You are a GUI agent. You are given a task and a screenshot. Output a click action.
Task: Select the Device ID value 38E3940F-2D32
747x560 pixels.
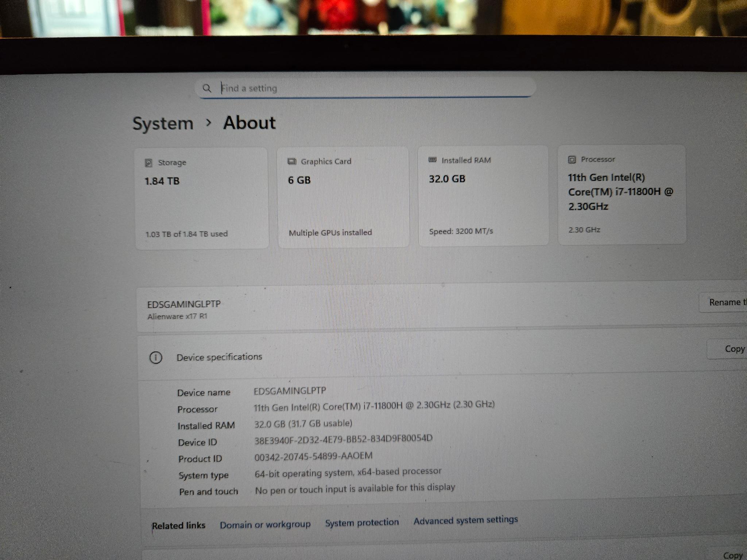point(343,439)
